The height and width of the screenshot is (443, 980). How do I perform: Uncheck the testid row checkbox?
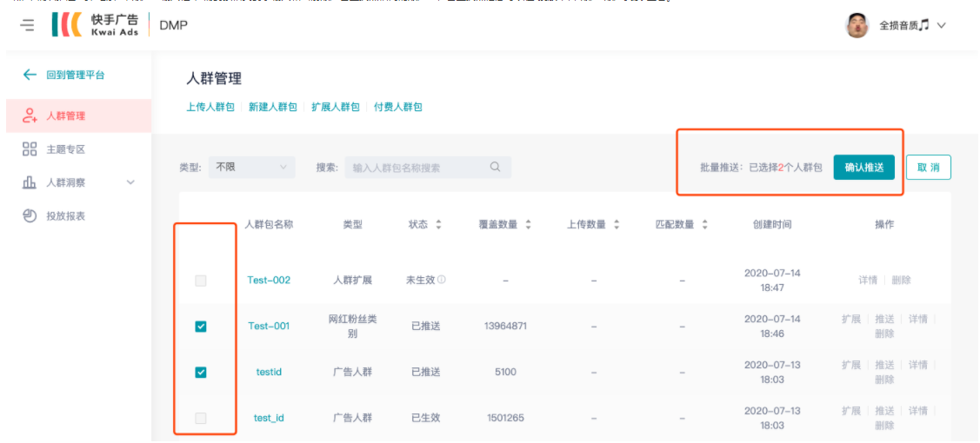click(x=201, y=373)
